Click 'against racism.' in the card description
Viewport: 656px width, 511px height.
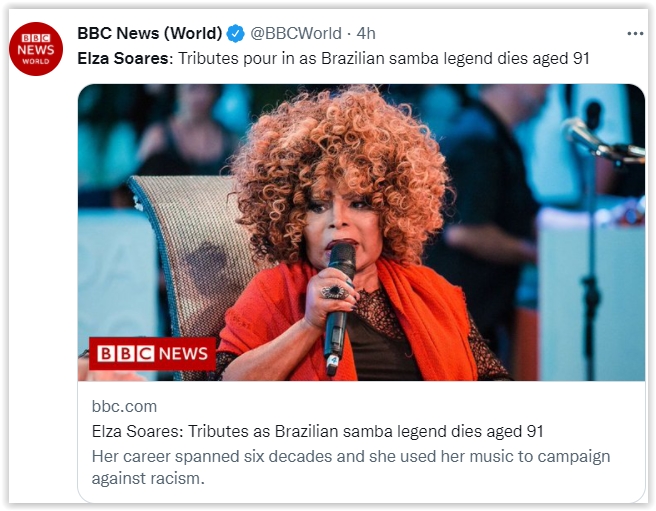(x=148, y=478)
